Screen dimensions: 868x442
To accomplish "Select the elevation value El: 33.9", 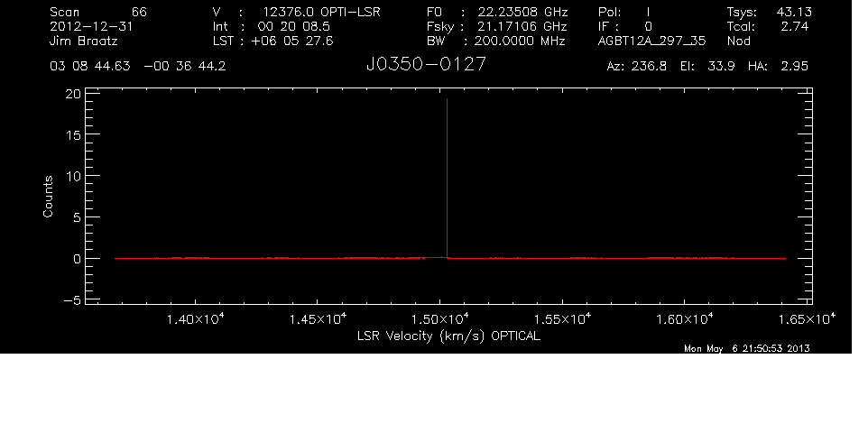I will pos(707,67).
